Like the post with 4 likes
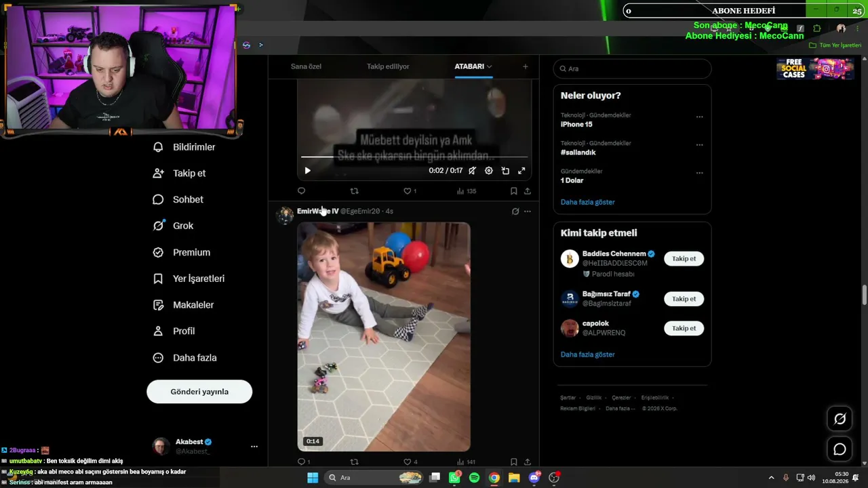 [410, 462]
